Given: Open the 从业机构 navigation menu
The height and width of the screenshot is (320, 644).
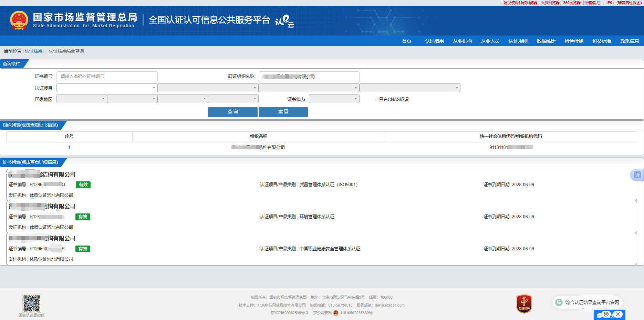Looking at the screenshot, I should pyautogui.click(x=462, y=41).
